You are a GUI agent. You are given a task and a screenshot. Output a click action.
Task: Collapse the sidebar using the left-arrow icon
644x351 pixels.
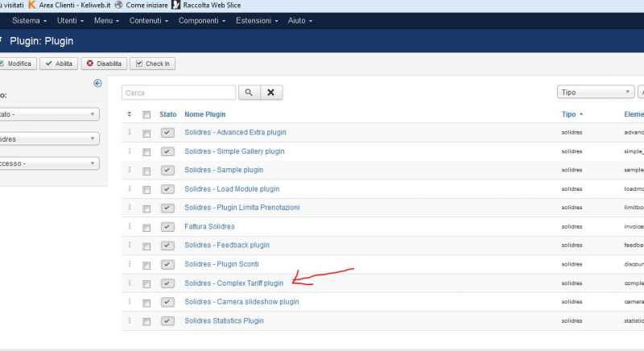(97, 83)
